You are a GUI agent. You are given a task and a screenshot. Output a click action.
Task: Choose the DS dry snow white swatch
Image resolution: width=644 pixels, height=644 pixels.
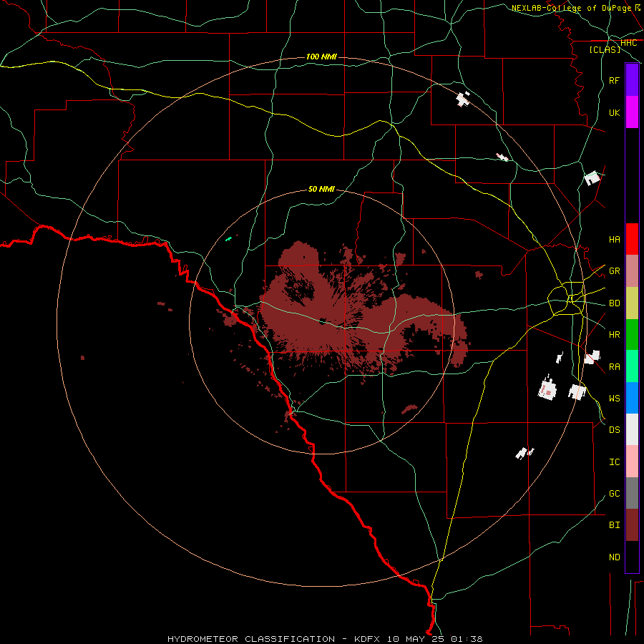(632, 429)
